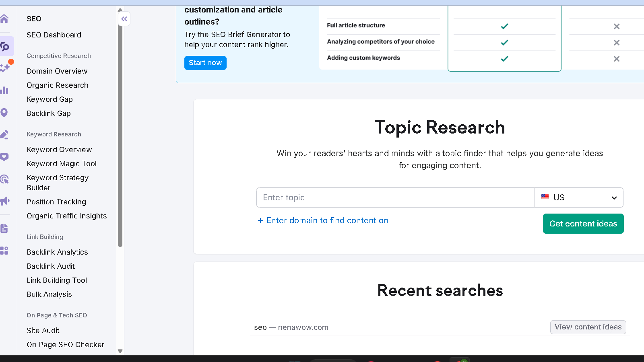Open the bar chart Traffic & Market icon
Viewport: 644px width, 362px height.
click(x=4, y=90)
